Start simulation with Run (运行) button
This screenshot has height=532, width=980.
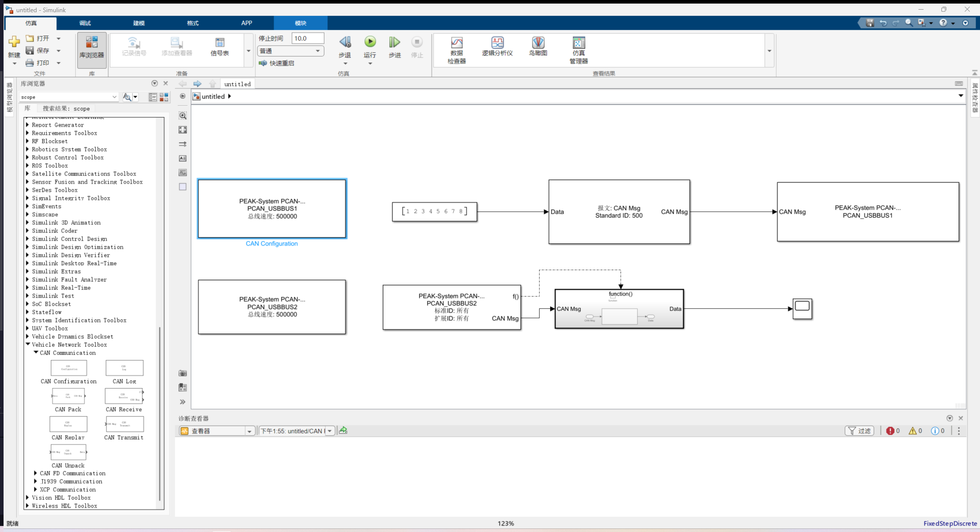tap(370, 47)
